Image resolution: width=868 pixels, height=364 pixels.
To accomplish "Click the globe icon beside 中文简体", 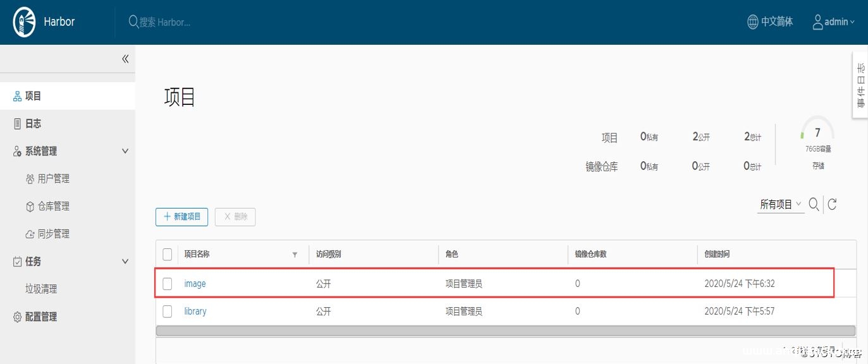I will (752, 21).
